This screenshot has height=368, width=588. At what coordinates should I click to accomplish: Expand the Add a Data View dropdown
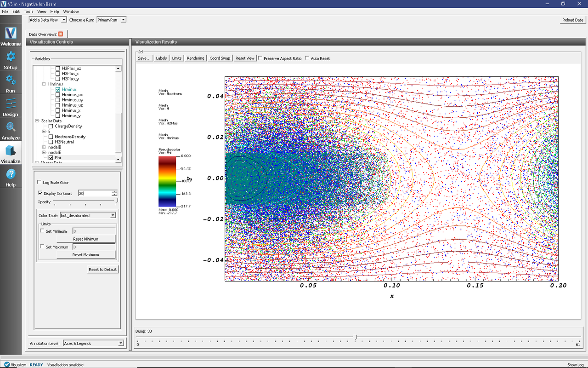tap(48, 20)
